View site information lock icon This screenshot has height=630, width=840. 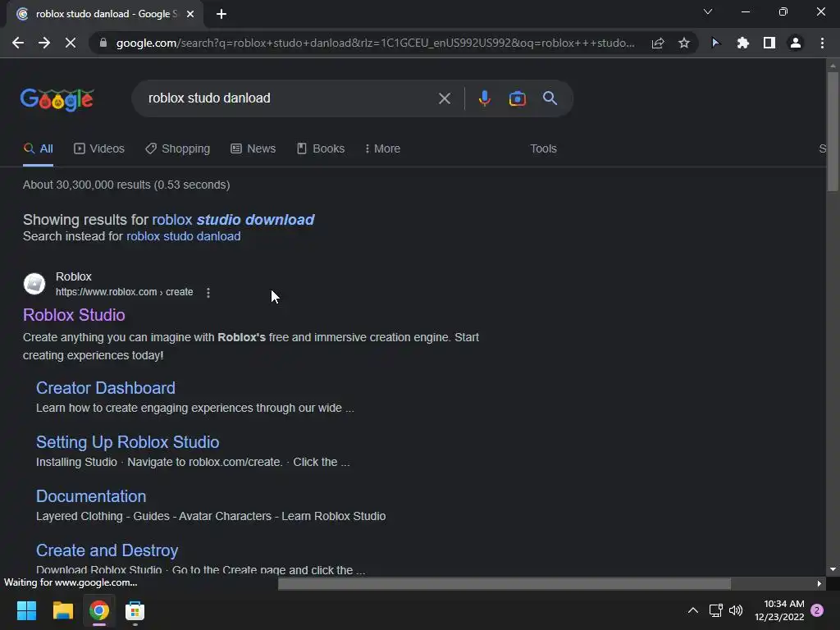103,43
